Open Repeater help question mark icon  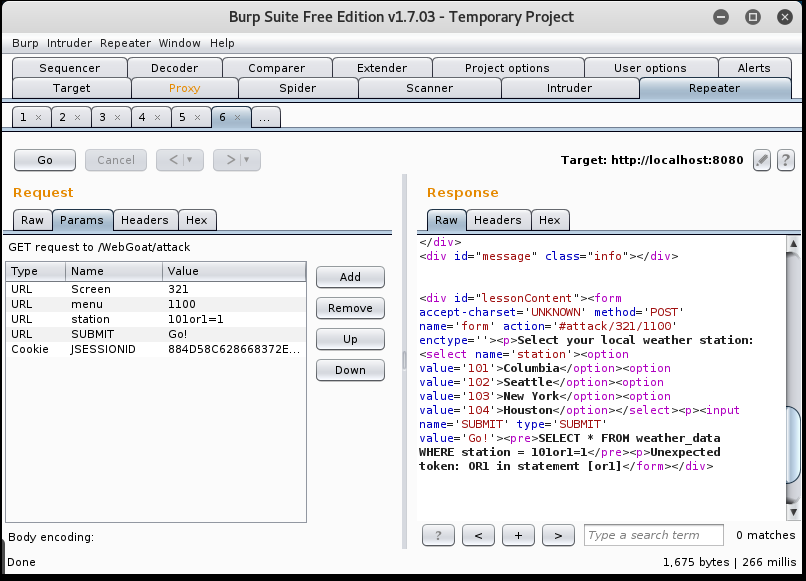(785, 160)
